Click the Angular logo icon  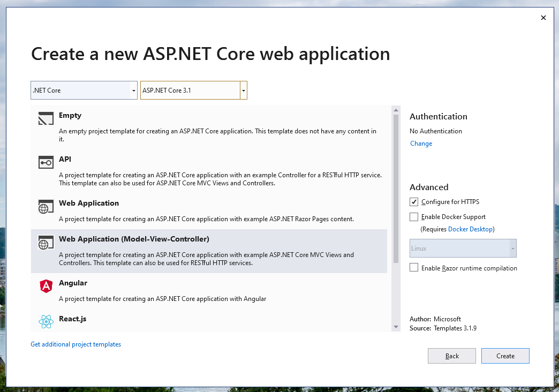click(x=46, y=286)
